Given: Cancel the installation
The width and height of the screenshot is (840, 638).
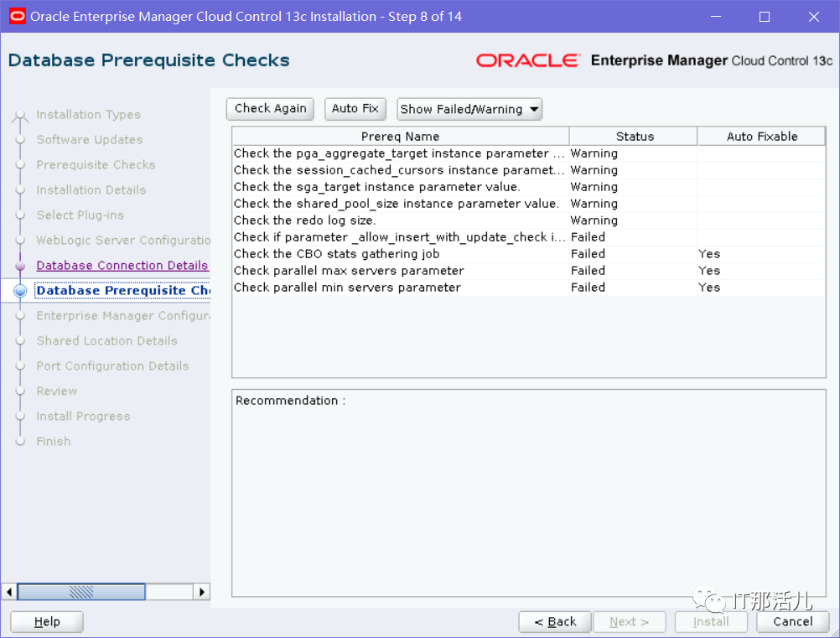Looking at the screenshot, I should tap(793, 622).
